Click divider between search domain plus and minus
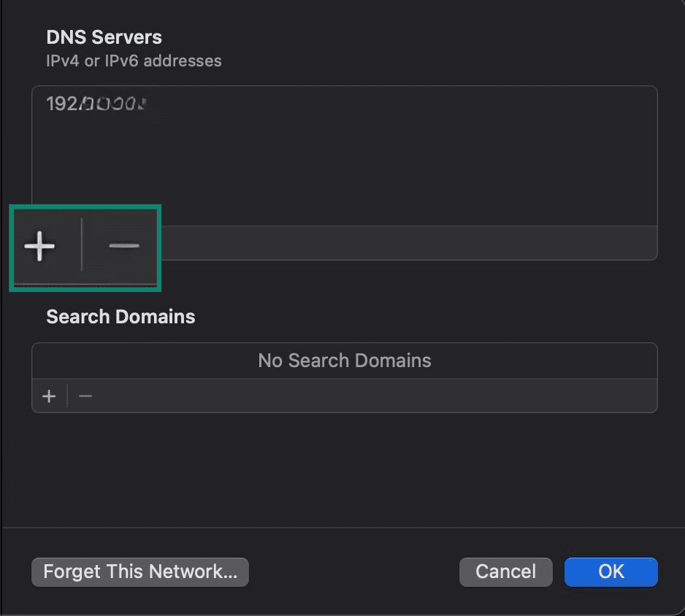The width and height of the screenshot is (685, 616). tap(67, 396)
